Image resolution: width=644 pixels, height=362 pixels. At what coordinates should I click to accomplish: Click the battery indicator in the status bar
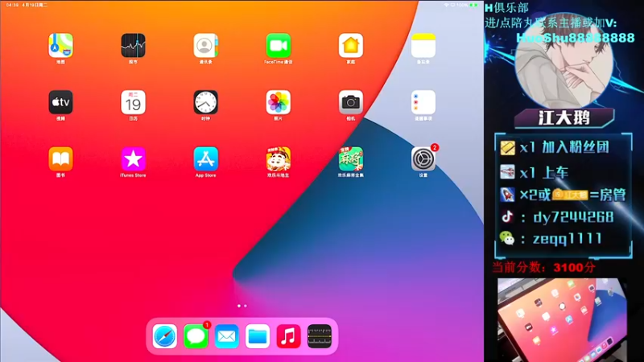tap(473, 5)
